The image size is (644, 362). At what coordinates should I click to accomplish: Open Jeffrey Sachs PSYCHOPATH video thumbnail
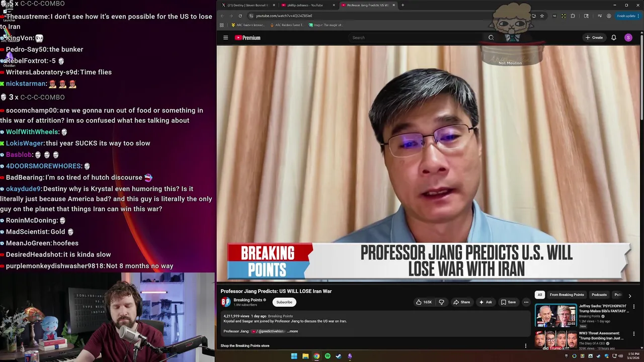555,315
